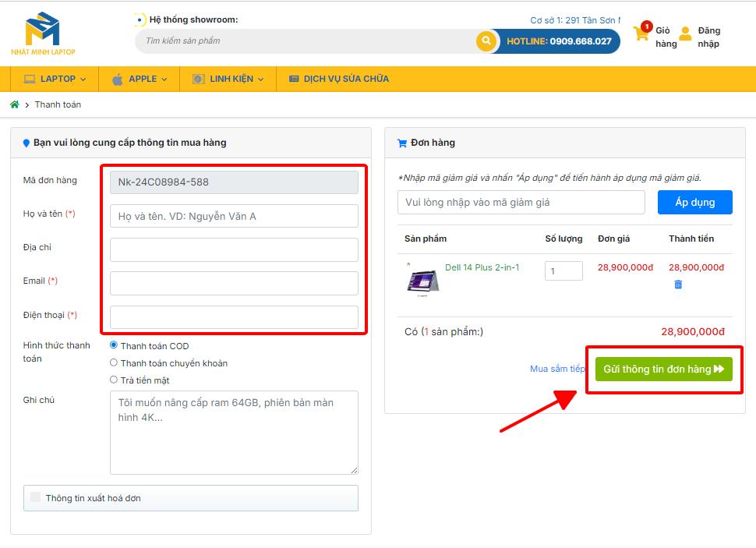Delete Dell 14 Plus with trash icon
The width and height of the screenshot is (756, 548).
tap(678, 285)
